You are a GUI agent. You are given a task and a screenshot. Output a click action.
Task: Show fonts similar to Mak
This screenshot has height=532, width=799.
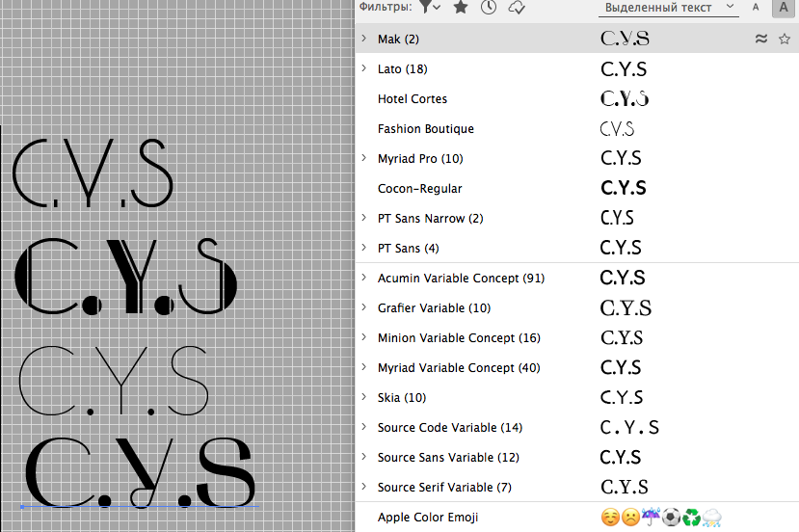tap(760, 39)
